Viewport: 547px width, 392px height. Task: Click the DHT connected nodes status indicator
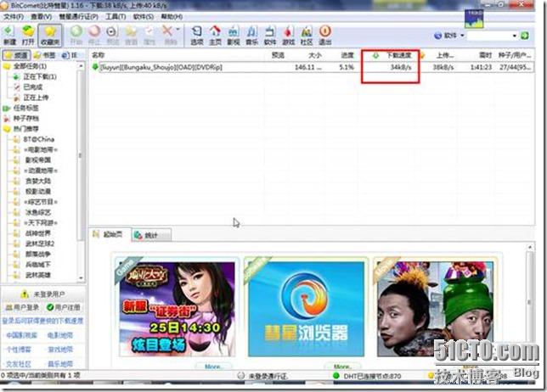pos(367,376)
